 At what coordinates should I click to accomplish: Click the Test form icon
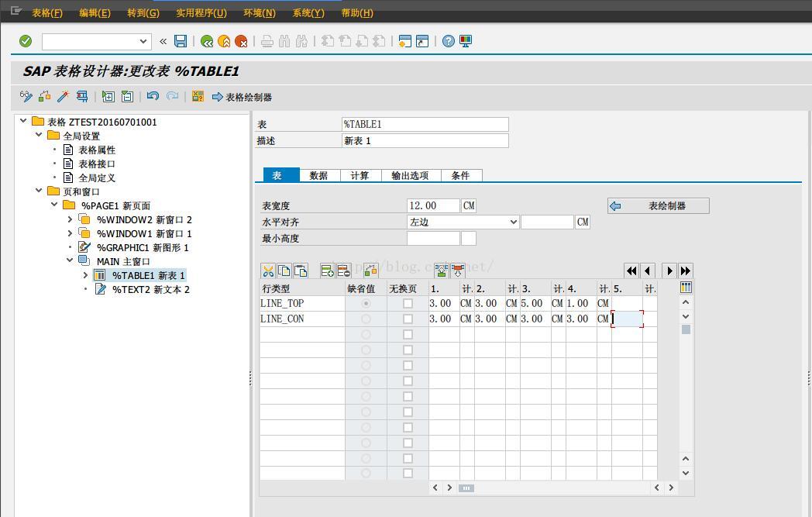[82, 96]
